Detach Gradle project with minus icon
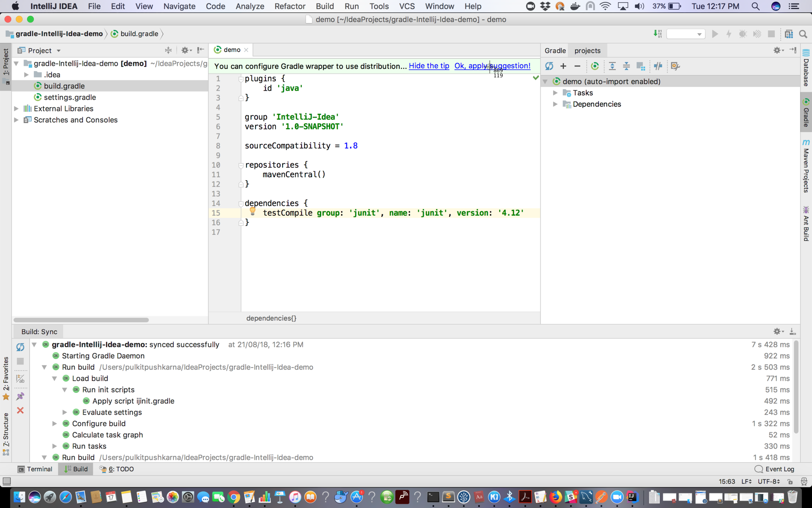The width and height of the screenshot is (812, 508). [x=577, y=66]
